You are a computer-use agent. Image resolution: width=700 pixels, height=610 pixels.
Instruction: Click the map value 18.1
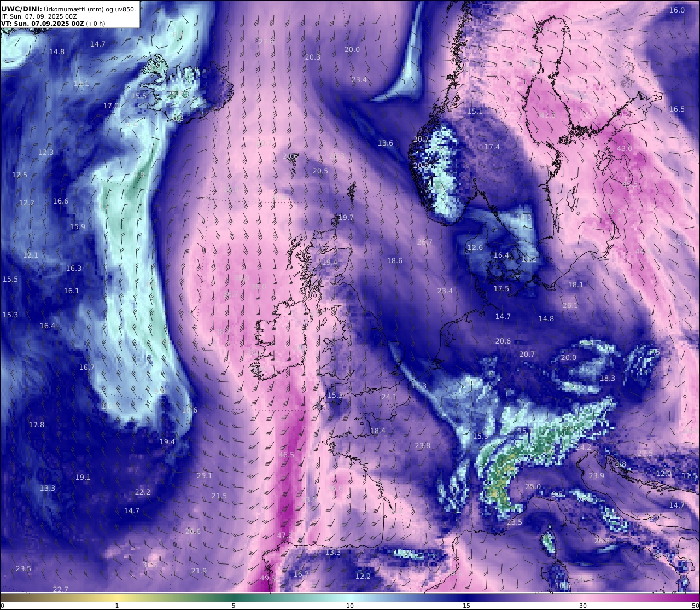coord(576,284)
